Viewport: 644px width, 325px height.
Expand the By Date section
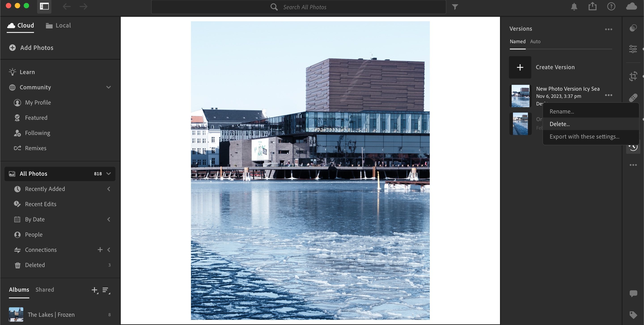[109, 219]
